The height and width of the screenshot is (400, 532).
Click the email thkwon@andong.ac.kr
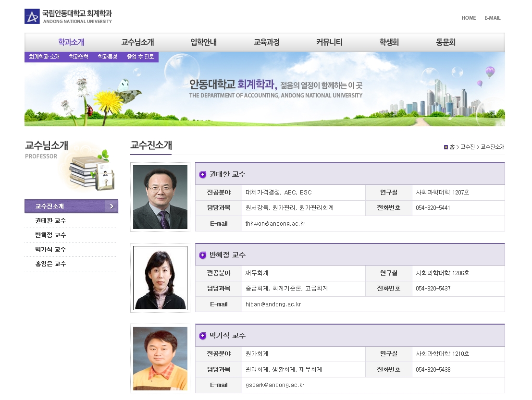(275, 224)
